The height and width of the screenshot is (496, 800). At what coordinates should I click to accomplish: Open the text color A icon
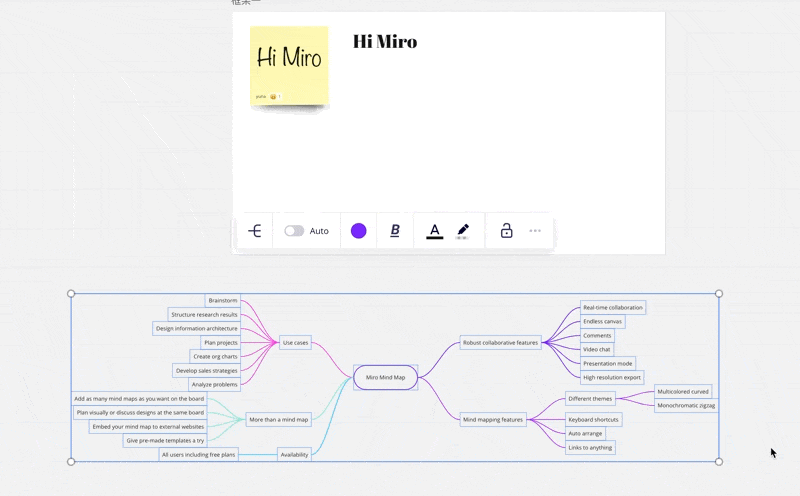click(x=435, y=231)
